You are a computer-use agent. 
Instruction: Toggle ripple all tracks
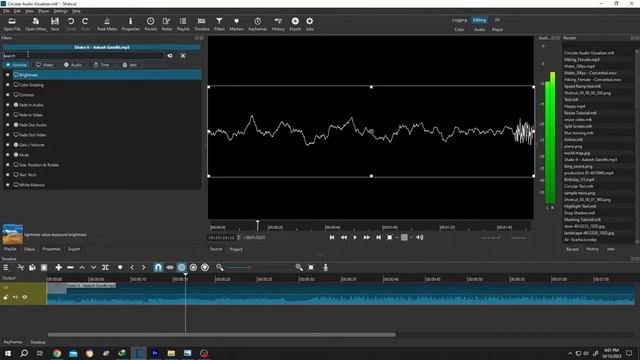(x=193, y=267)
